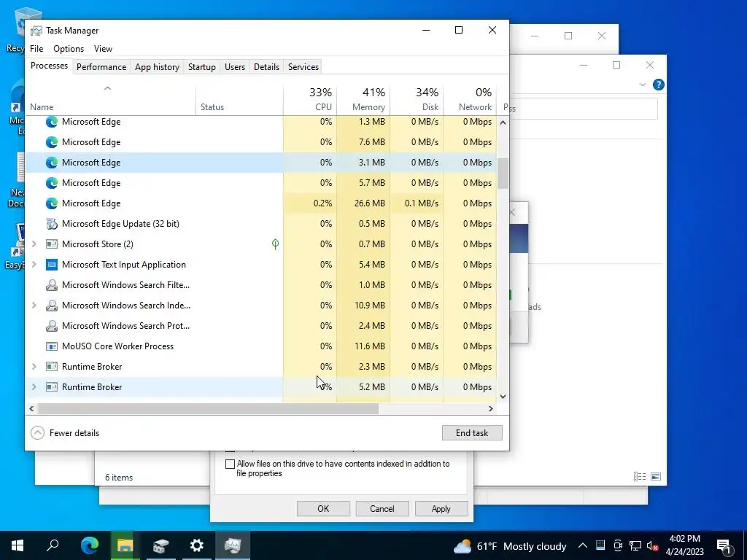Collapse Task Manager with Fewer details
Image resolution: width=747 pixels, height=560 pixels.
65,433
